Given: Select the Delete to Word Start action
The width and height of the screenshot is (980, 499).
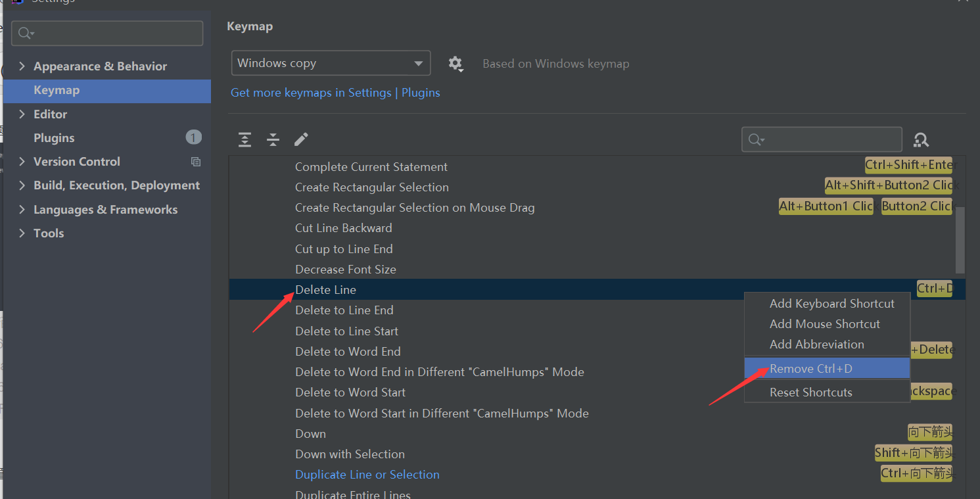Looking at the screenshot, I should pyautogui.click(x=350, y=392).
